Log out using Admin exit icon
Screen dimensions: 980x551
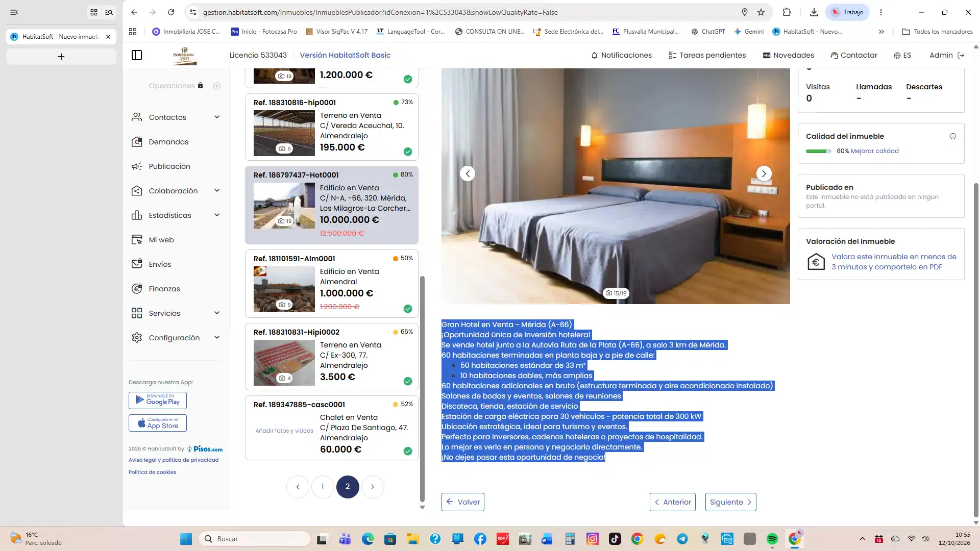pos(961,55)
